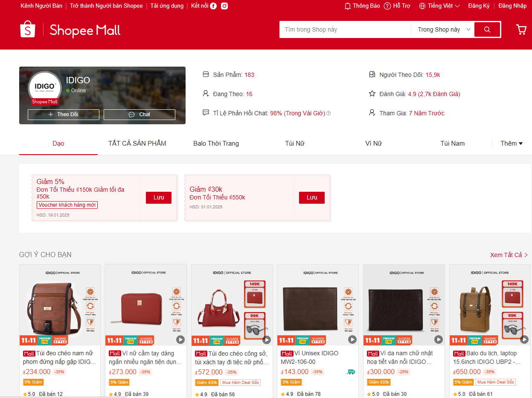Click the help icon beside chat response rate
This screenshot has width=532, height=398.
pyautogui.click(x=329, y=113)
